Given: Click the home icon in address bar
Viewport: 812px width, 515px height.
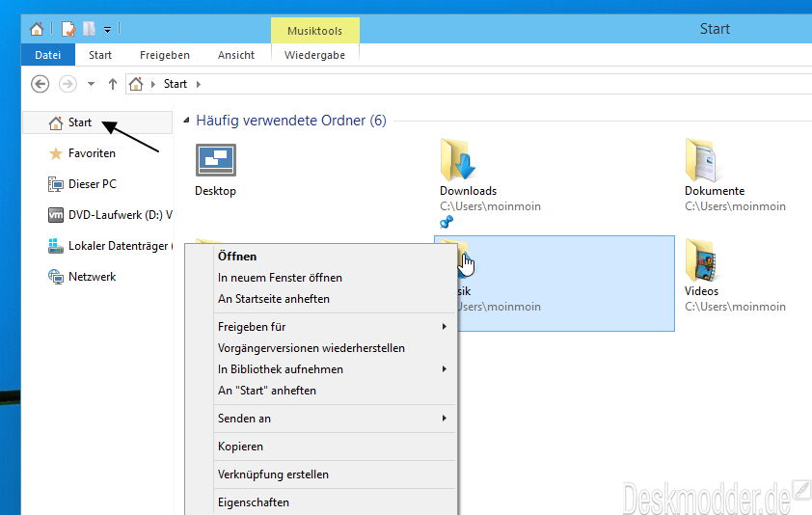Looking at the screenshot, I should (x=136, y=83).
